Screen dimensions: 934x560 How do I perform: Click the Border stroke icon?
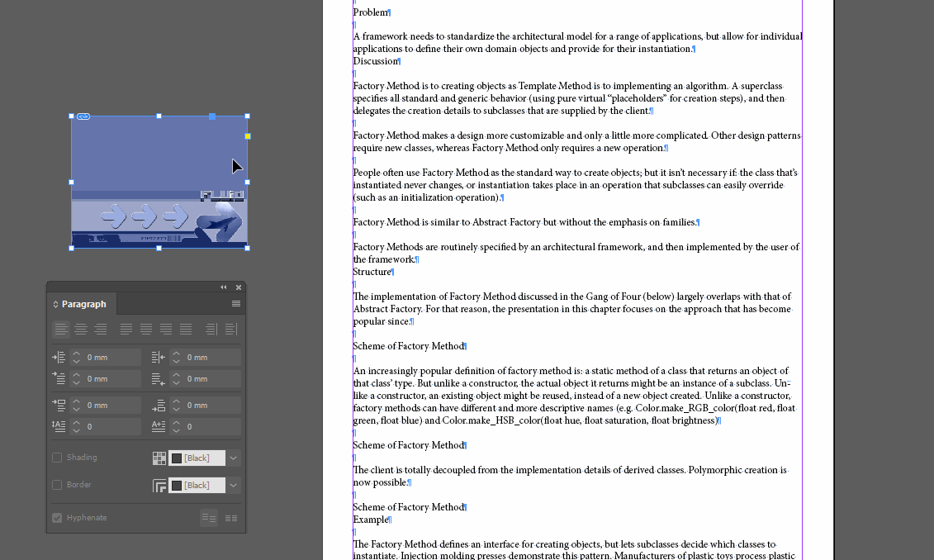[x=159, y=486]
